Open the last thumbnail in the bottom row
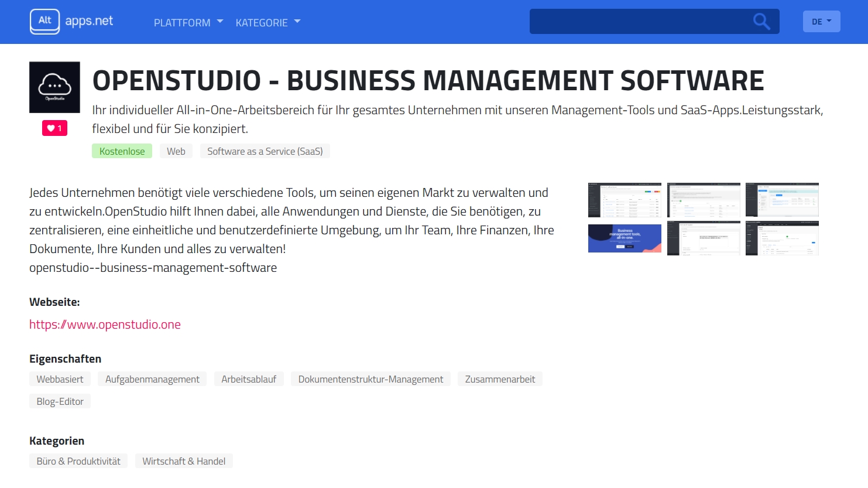868x488 pixels. pos(782,238)
